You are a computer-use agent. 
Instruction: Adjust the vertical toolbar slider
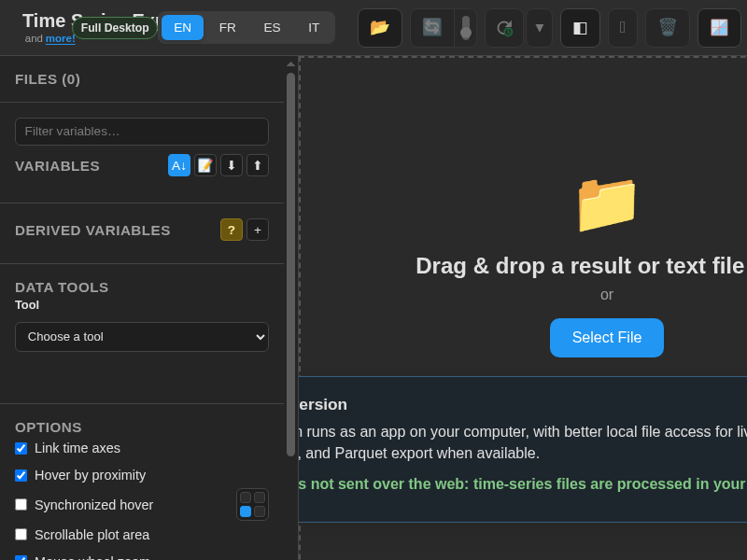466,28
